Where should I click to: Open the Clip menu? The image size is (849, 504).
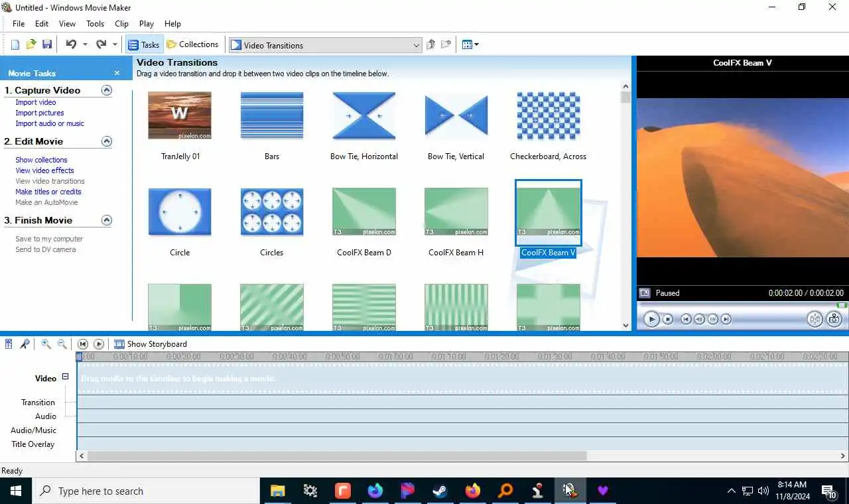(x=121, y=23)
